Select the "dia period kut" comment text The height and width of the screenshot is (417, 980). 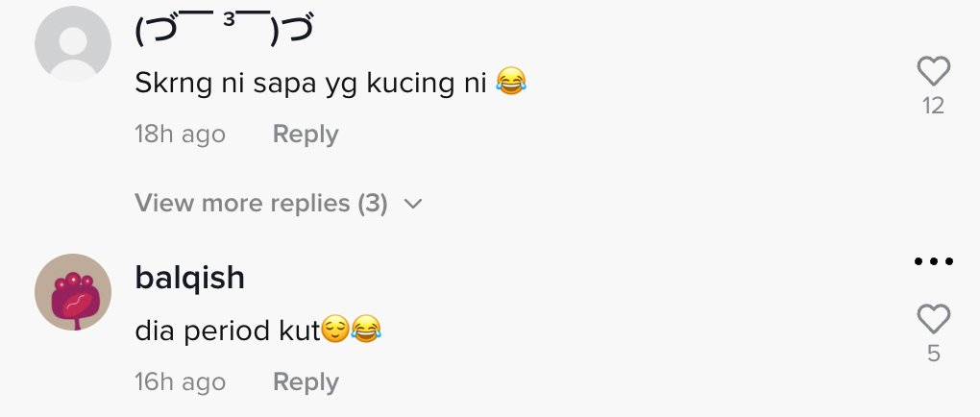pyautogui.click(x=227, y=331)
